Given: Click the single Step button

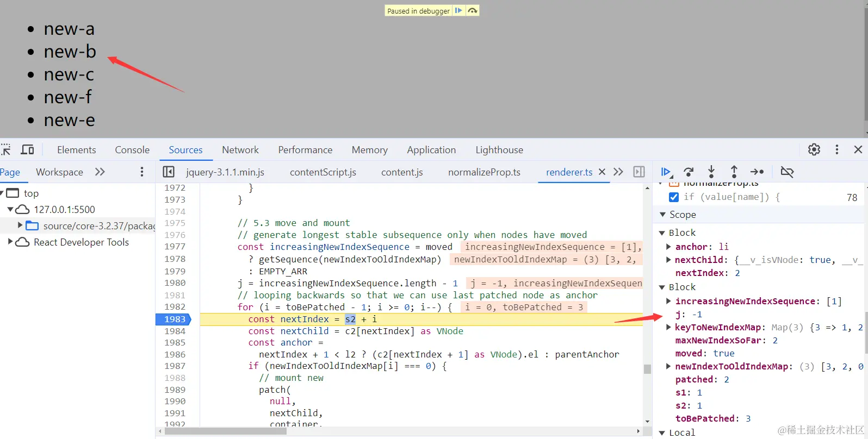Looking at the screenshot, I should (757, 172).
